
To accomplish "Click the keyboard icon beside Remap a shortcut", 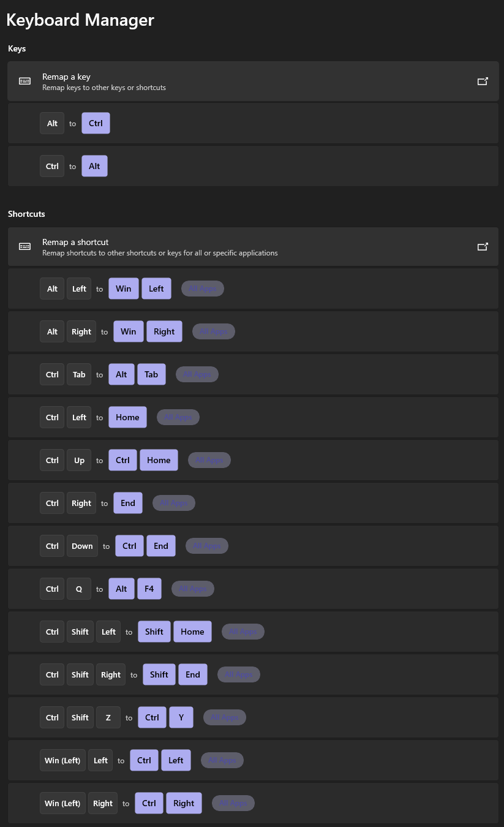I will coord(24,246).
